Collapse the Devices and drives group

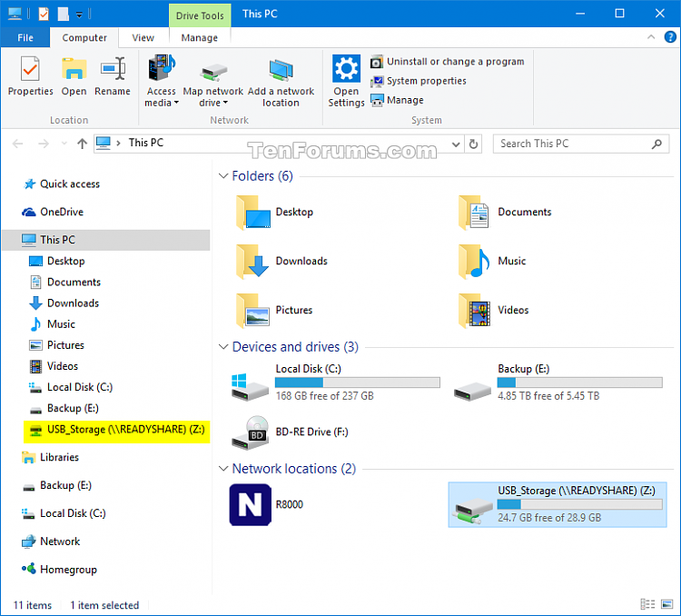(x=223, y=347)
